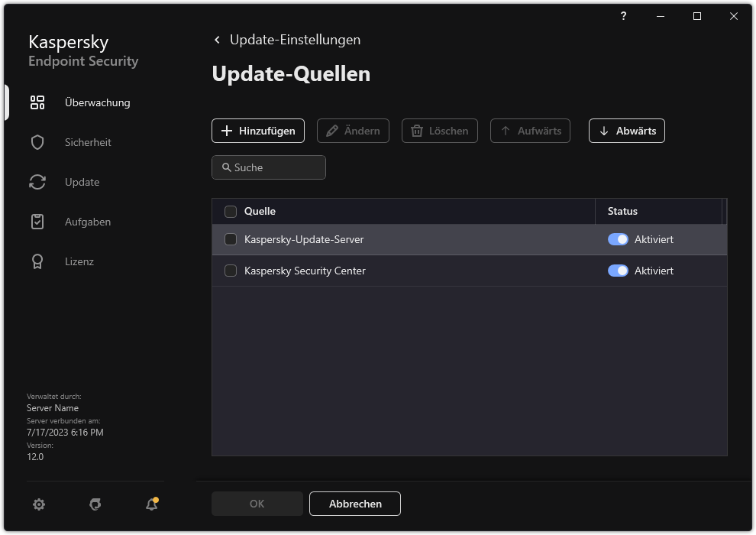Select all sources via Quelle header checkbox

pyautogui.click(x=231, y=211)
